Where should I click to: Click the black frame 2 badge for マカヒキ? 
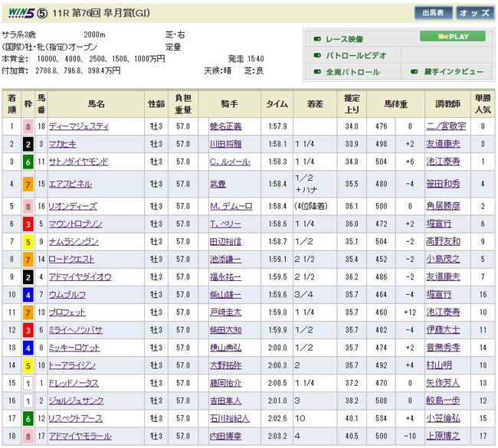tap(28, 144)
